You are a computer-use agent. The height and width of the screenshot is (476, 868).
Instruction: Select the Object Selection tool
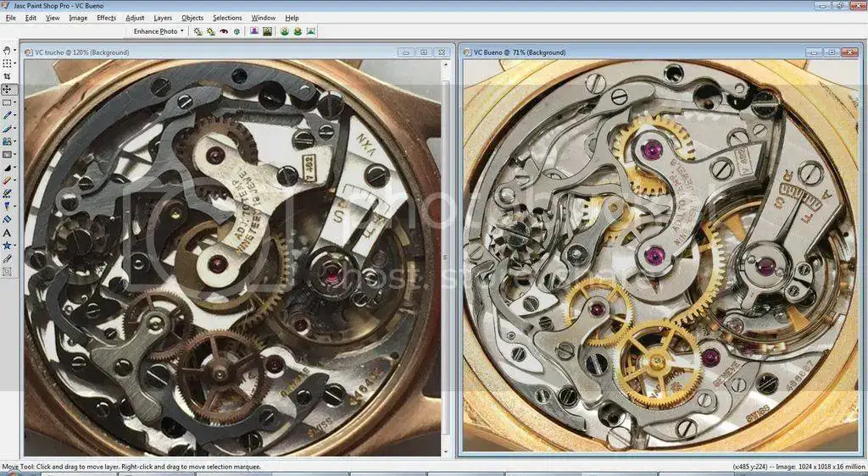pyautogui.click(x=7, y=271)
